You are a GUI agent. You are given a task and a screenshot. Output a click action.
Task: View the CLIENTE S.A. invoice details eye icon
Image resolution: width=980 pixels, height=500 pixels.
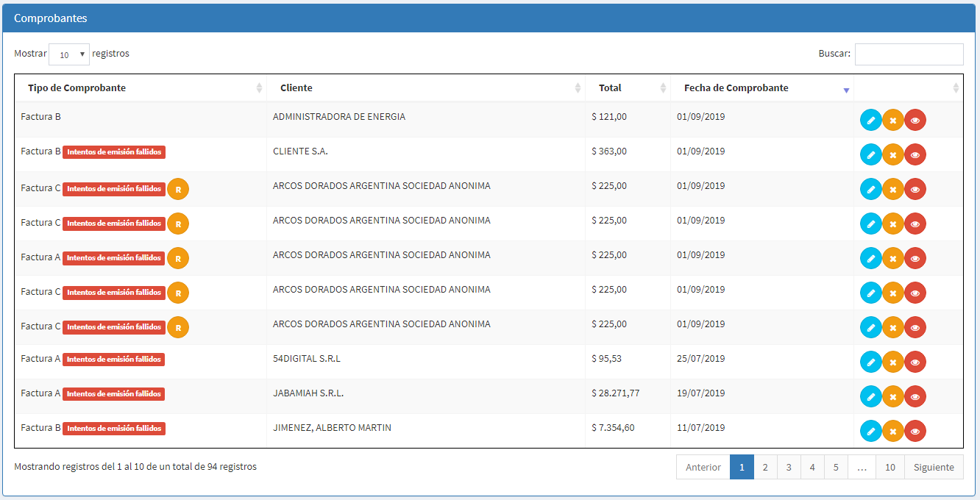(x=915, y=154)
